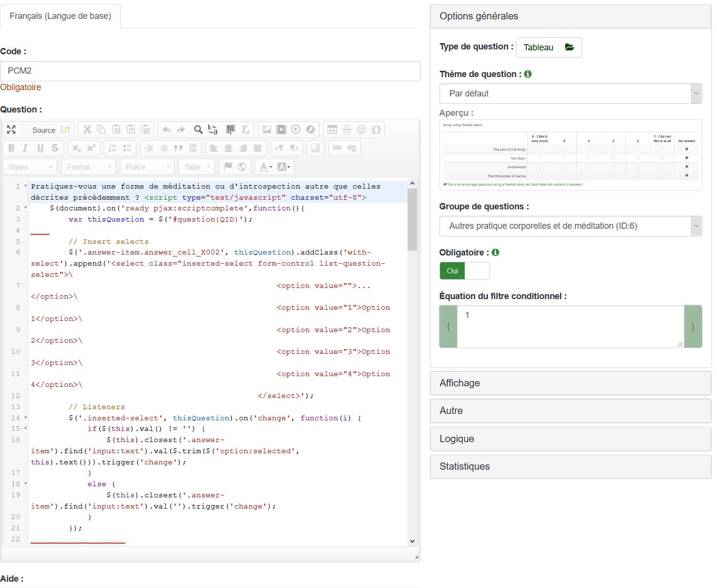
Task: Insert a table using the table icon
Action: tap(332, 129)
